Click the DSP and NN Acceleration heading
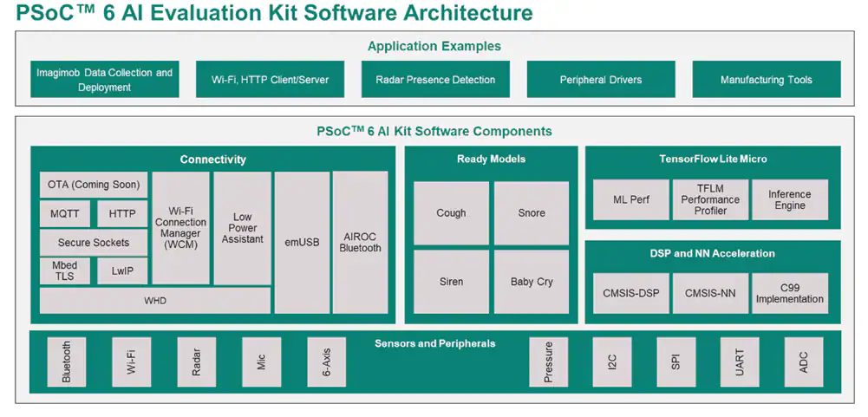The image size is (868, 417). coord(713,254)
